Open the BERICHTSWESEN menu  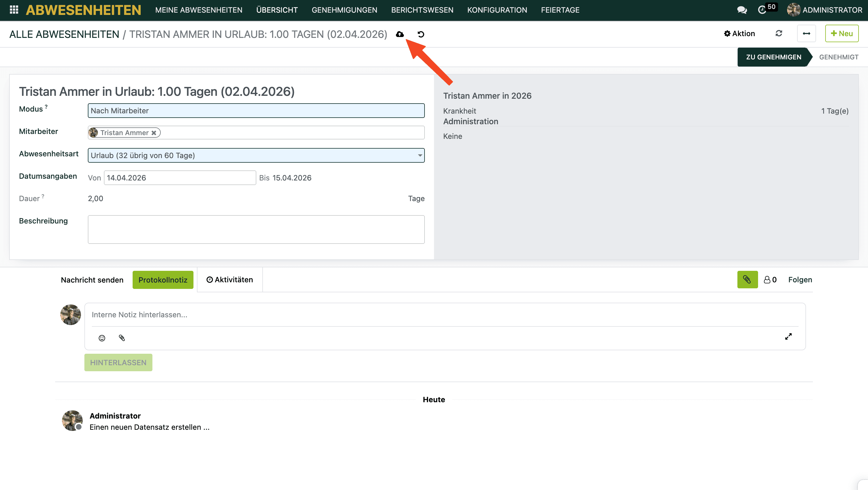pyautogui.click(x=422, y=10)
